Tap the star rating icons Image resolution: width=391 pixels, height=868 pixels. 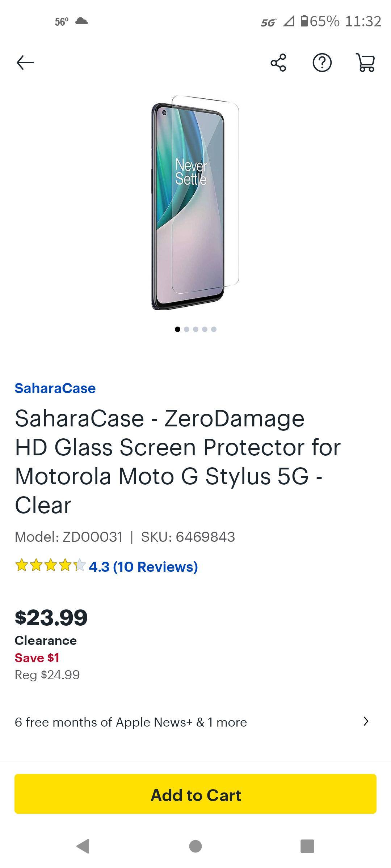(x=50, y=565)
